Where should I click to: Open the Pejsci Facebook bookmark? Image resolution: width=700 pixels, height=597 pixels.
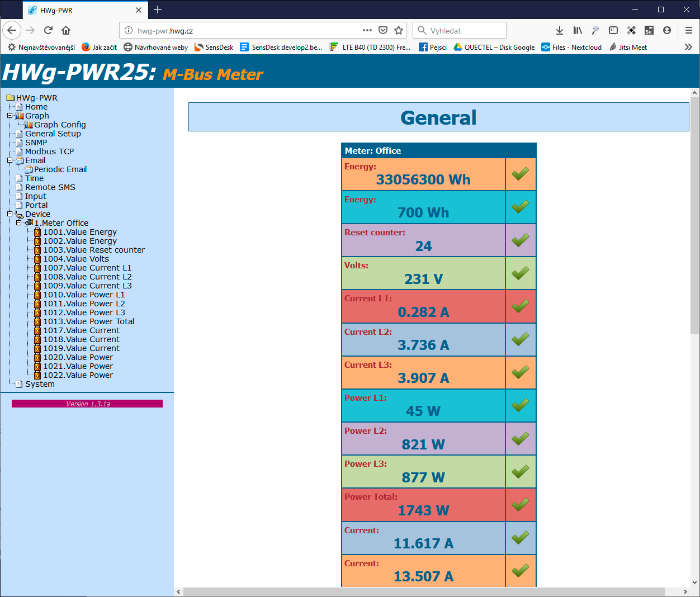[433, 47]
